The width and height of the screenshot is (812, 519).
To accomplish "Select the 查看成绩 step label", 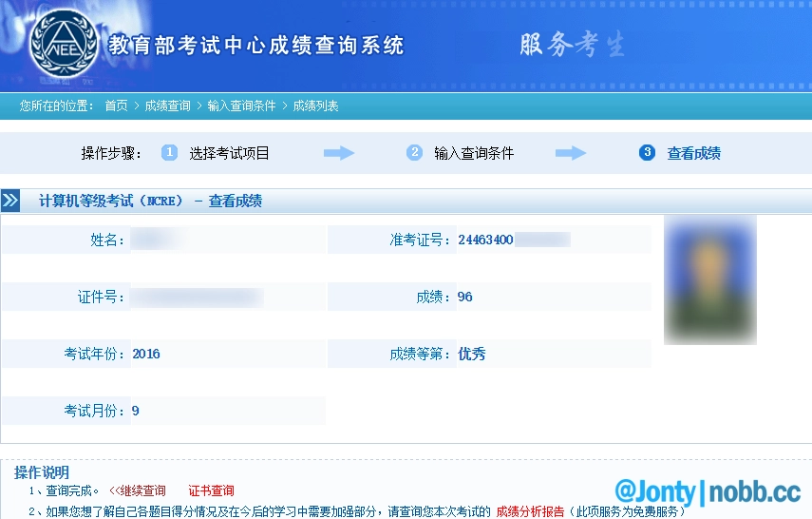I will (x=693, y=153).
